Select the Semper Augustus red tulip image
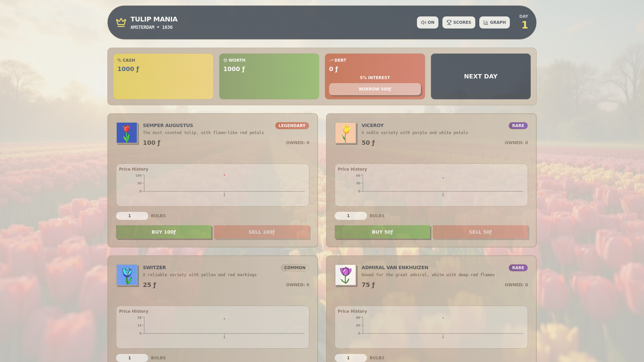Viewport: 644px width, 362px height. pyautogui.click(x=127, y=133)
